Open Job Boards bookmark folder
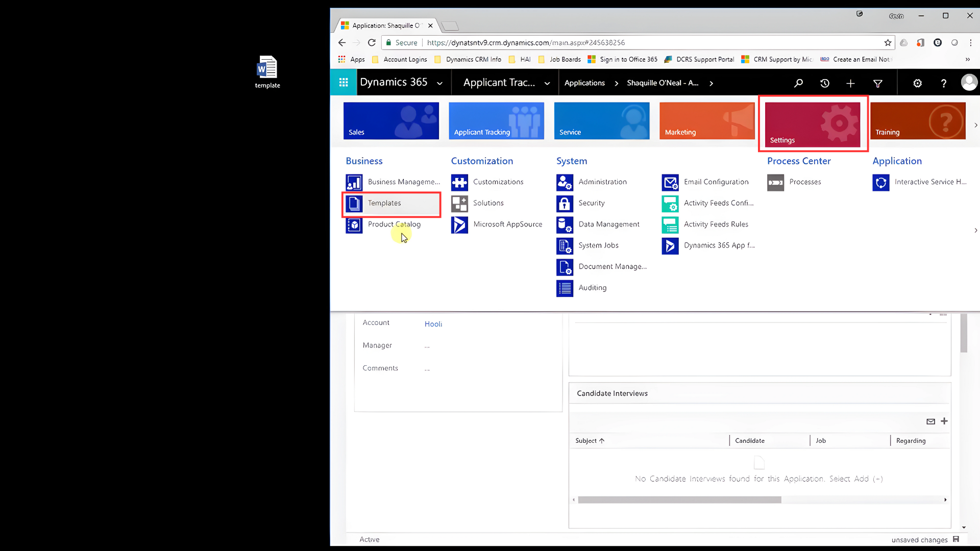This screenshot has height=551, width=980. (x=559, y=60)
